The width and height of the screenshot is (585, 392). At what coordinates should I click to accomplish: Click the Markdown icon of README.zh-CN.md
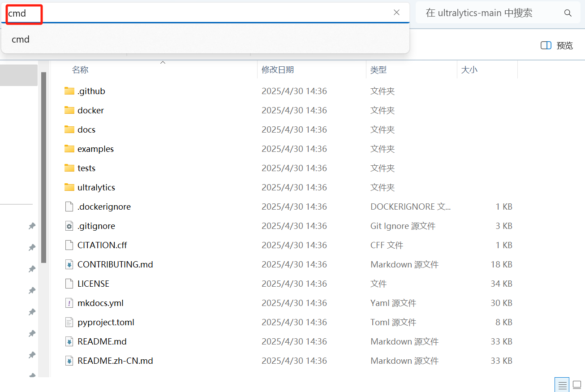69,361
